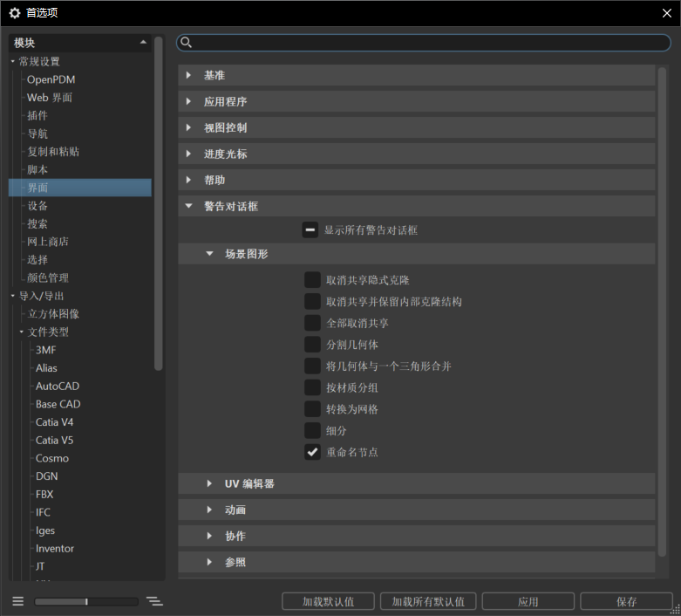
Task: Click the expand tree icon at bottom left
Action: click(x=154, y=601)
